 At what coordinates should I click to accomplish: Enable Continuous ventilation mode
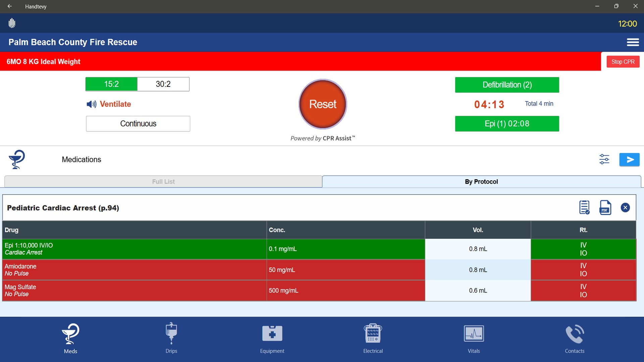(138, 123)
